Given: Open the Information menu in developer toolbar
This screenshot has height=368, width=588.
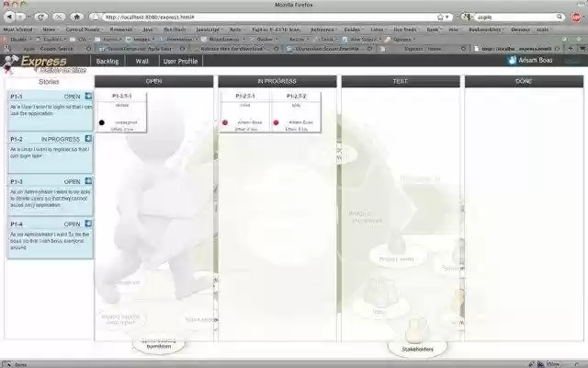Looking at the screenshot, I should pyautogui.click(x=177, y=39).
